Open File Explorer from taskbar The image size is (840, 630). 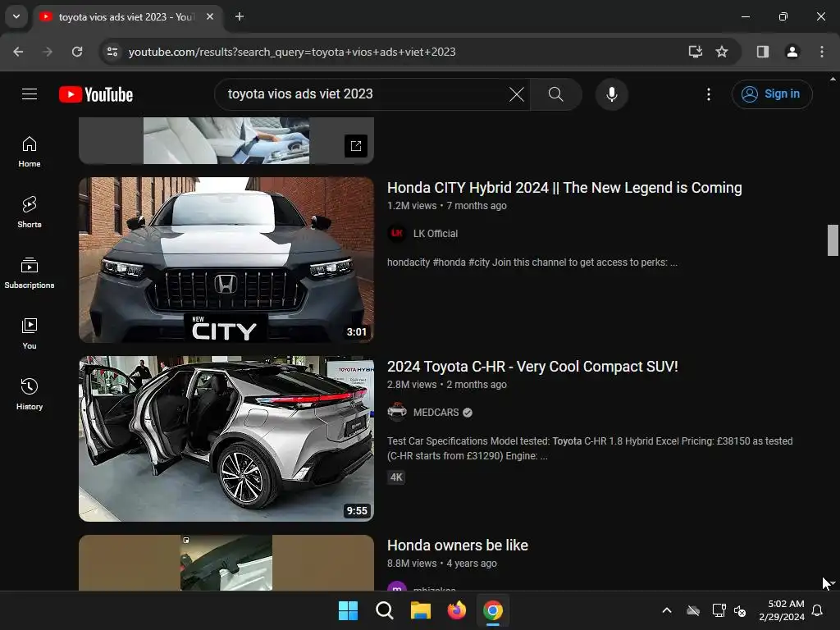tap(421, 610)
